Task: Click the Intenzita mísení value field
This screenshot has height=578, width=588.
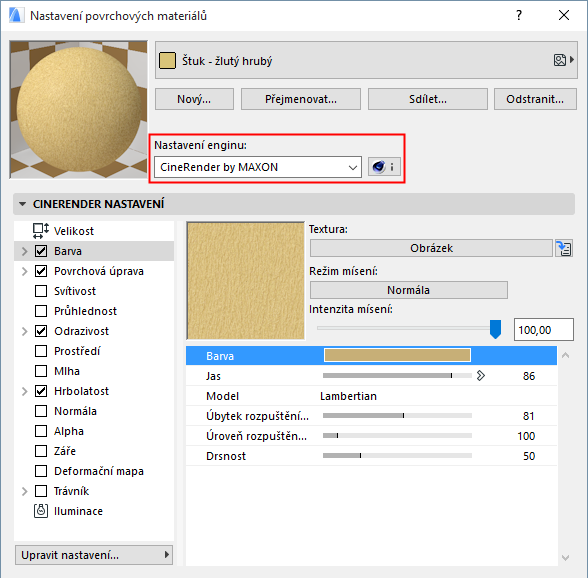Action: tap(543, 330)
